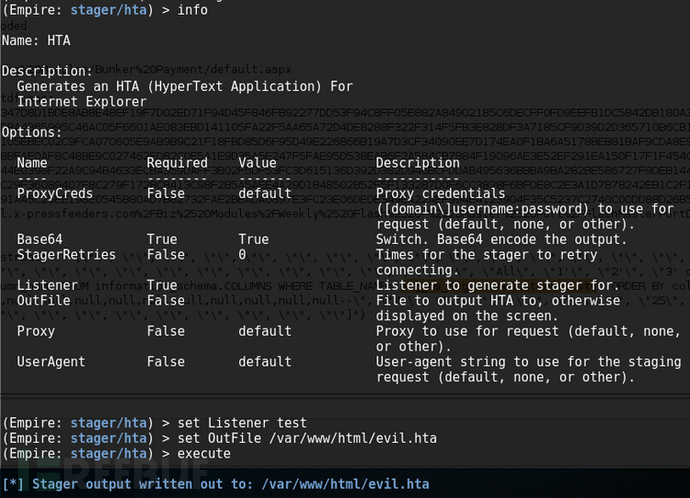Click the 'execute' command

coord(204,453)
